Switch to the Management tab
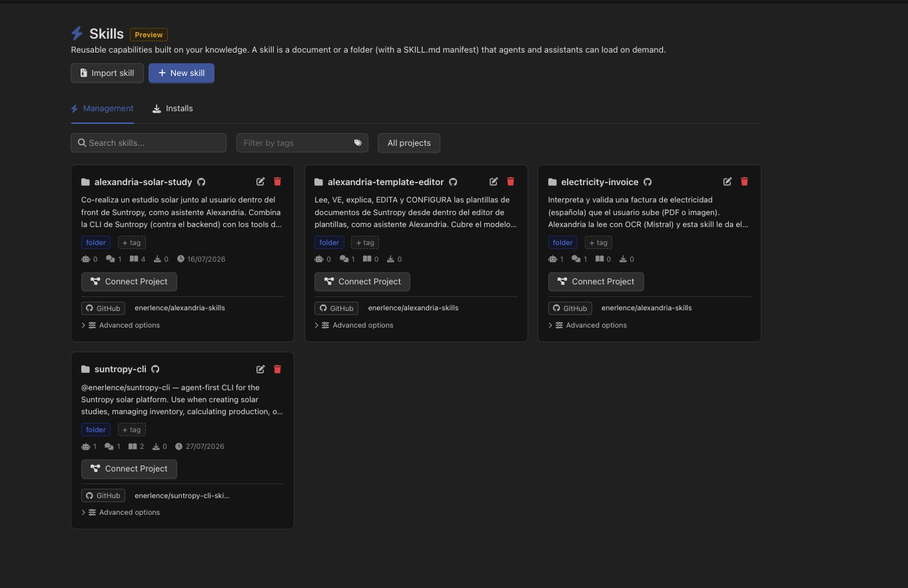908x588 pixels. pos(103,109)
